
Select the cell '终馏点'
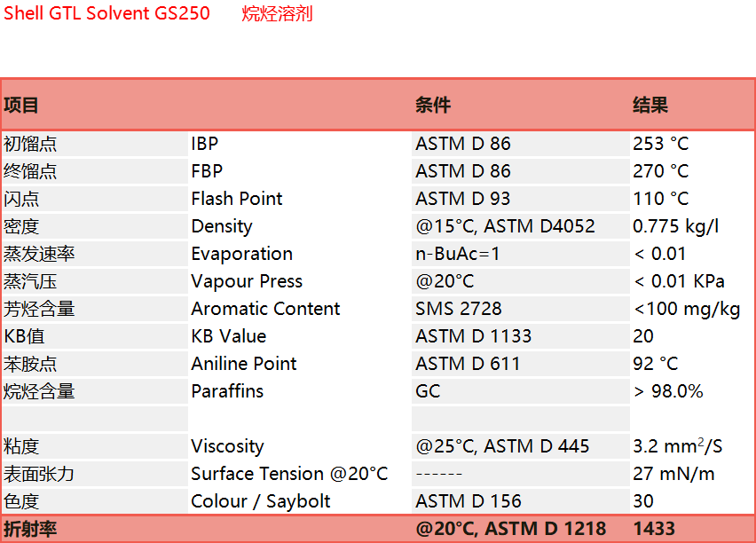(30, 171)
